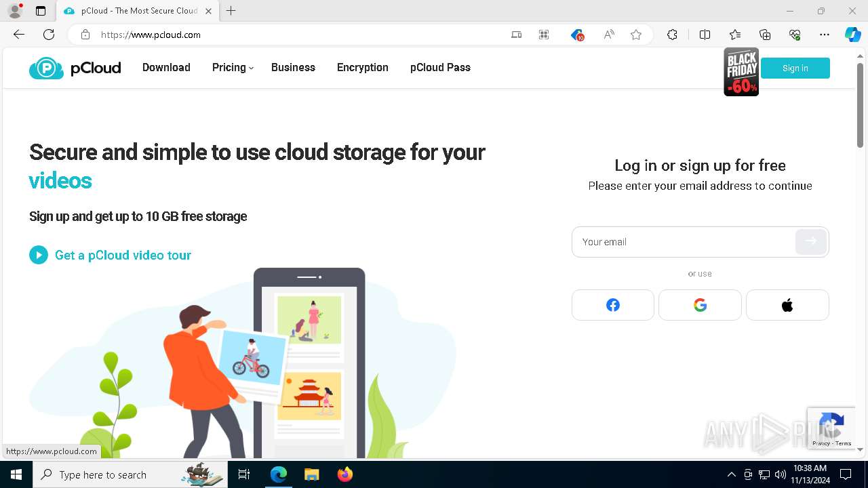Sign in with Apple icon
The image size is (868, 488).
point(787,305)
